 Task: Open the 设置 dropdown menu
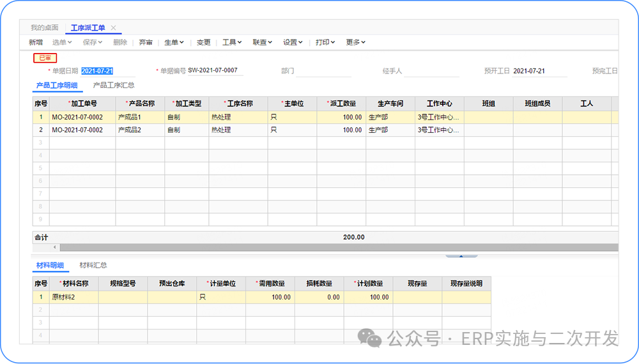click(293, 42)
